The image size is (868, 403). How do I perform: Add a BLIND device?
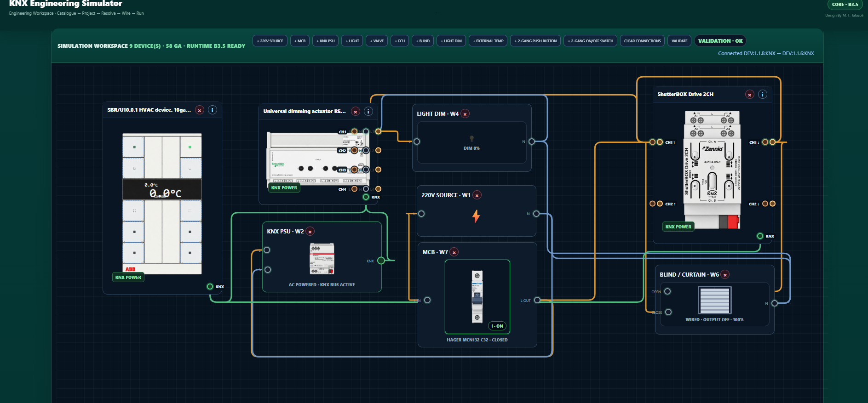click(x=423, y=41)
